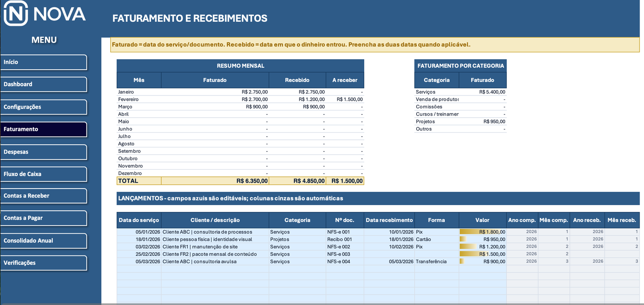Navigate to Fluxo de Caixa
This screenshot has height=305, width=644.
[43, 174]
